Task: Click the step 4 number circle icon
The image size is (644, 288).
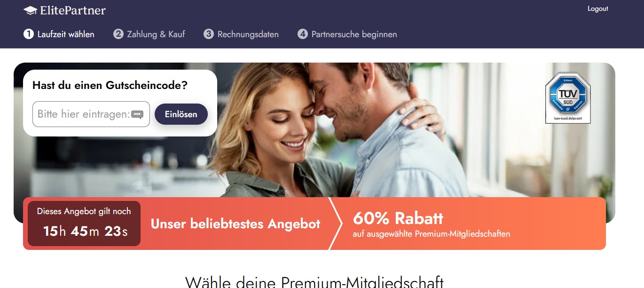Action: coord(303,34)
